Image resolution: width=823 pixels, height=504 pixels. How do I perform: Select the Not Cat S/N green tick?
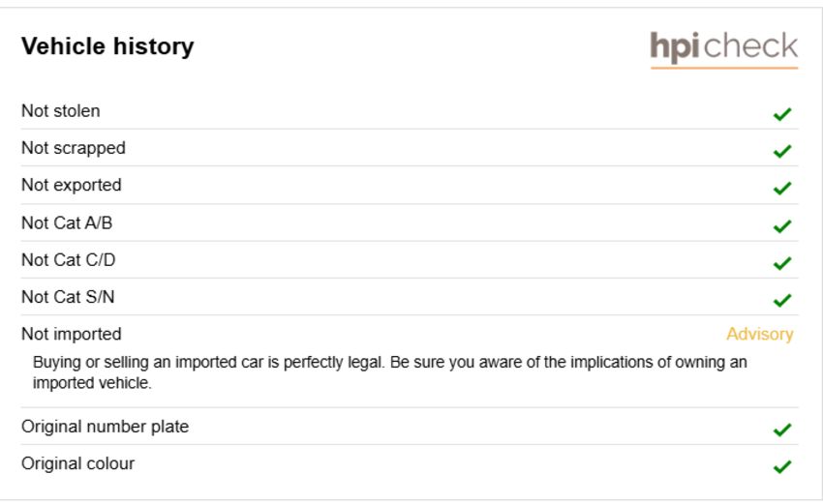[782, 300]
